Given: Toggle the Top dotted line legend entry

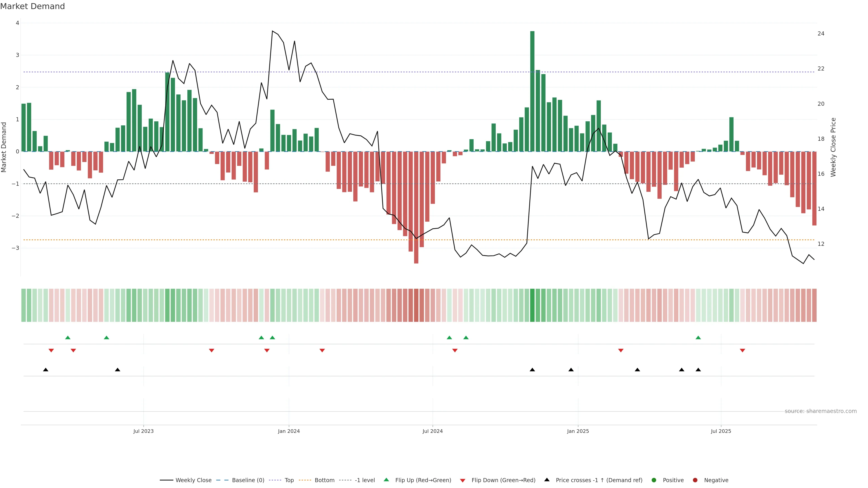Looking at the screenshot, I should pos(289,480).
